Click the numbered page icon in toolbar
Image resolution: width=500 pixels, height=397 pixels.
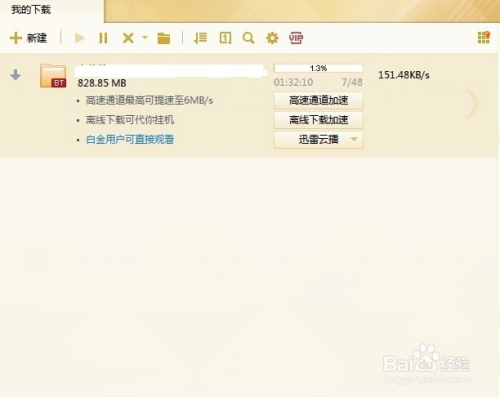point(225,38)
